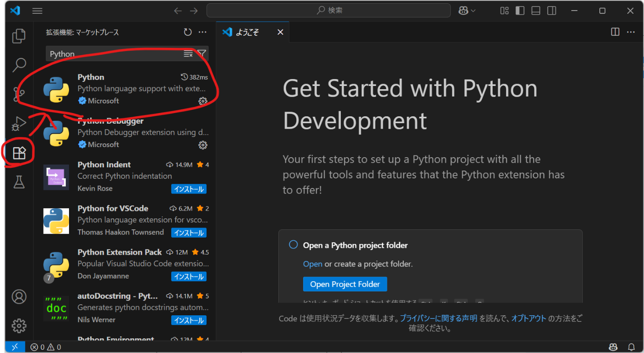Click the "autoDocstring - Pyt..." extension title
The height and width of the screenshot is (353, 644).
click(x=118, y=296)
